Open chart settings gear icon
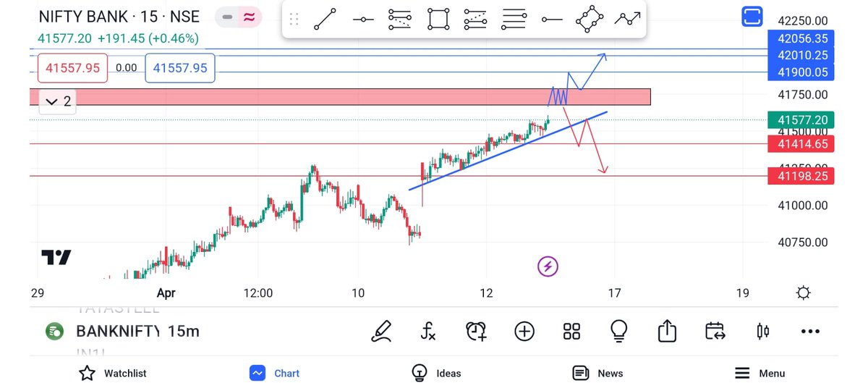This screenshot has height=391, width=868. (x=803, y=293)
